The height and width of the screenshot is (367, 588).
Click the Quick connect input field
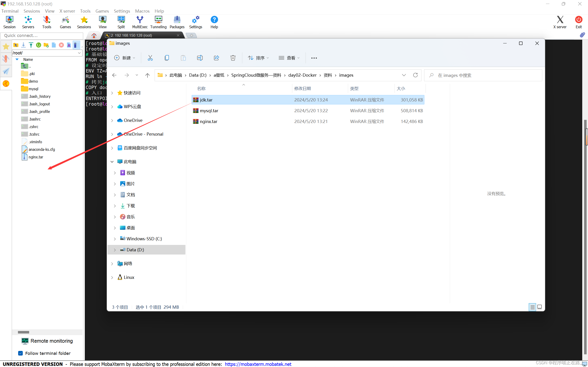click(42, 35)
